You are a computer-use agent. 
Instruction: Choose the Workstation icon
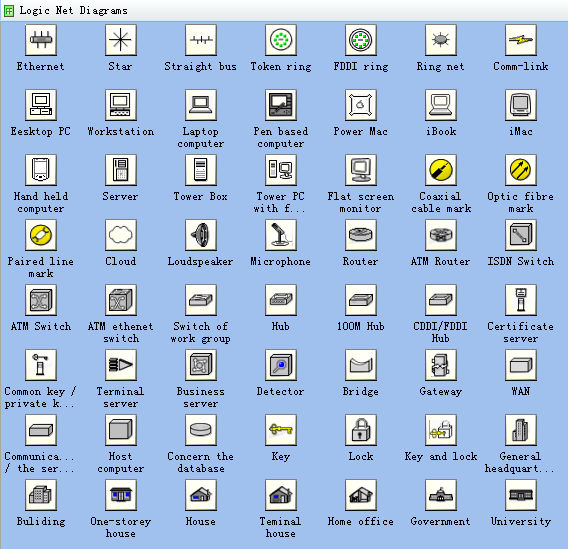121,105
